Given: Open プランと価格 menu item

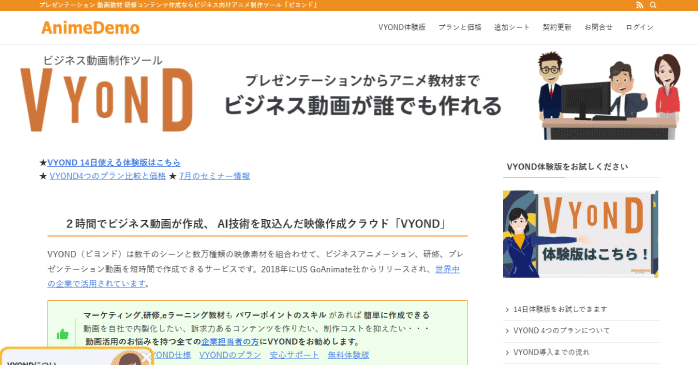Looking at the screenshot, I should (x=460, y=27).
